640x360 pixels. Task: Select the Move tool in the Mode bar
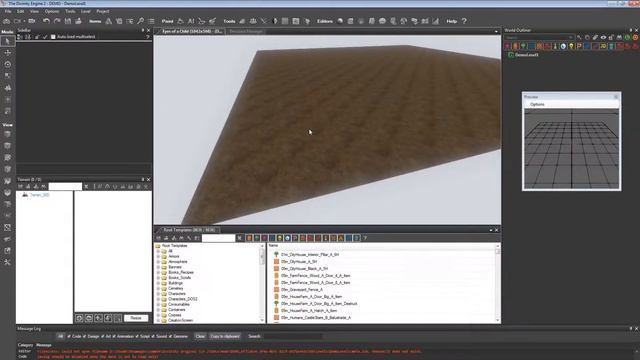coord(7,53)
